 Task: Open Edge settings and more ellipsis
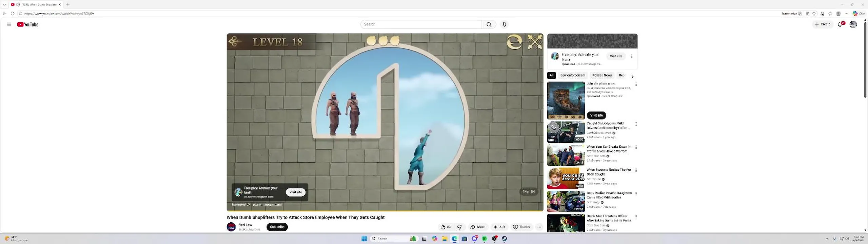tap(847, 14)
